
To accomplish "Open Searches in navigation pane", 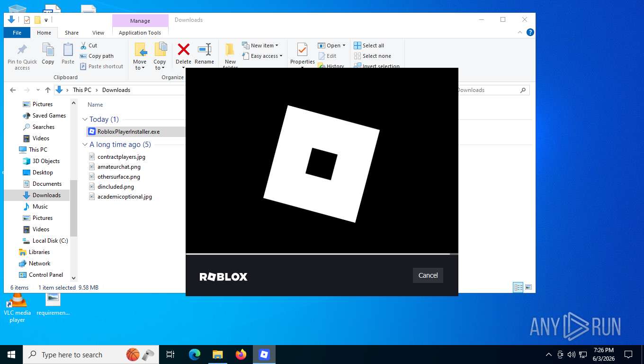I will [43, 127].
